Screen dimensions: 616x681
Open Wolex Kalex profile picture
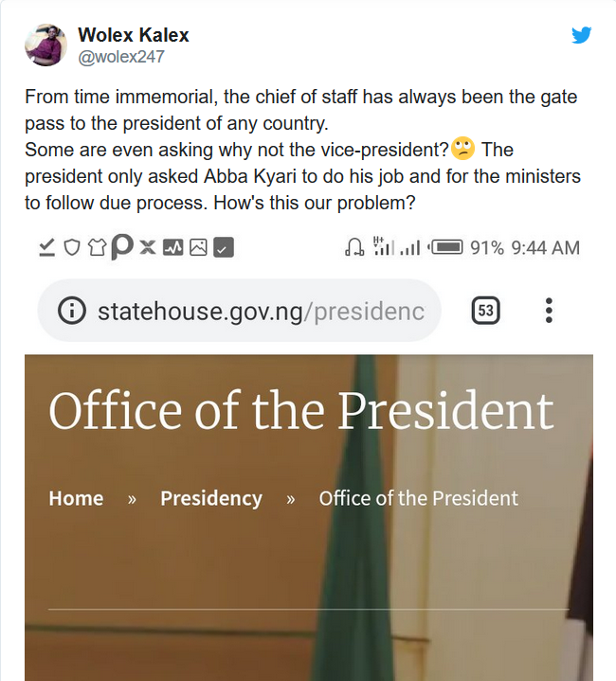point(45,45)
